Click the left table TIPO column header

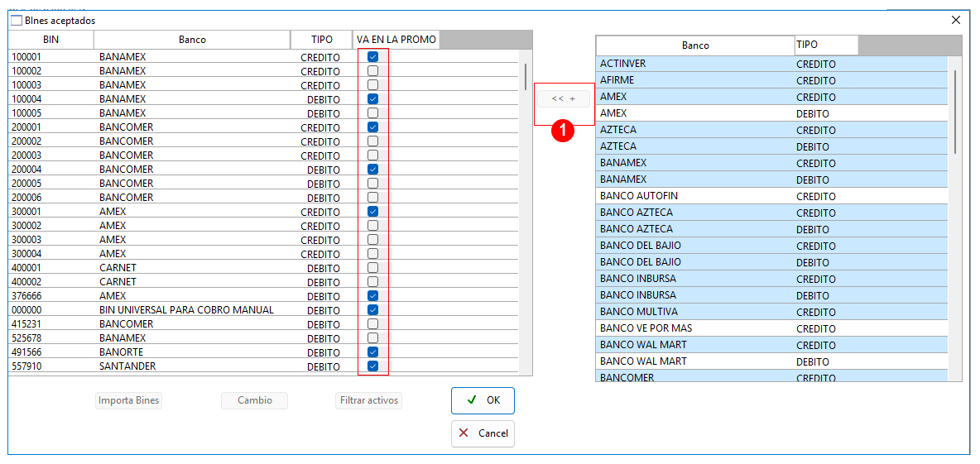point(322,40)
